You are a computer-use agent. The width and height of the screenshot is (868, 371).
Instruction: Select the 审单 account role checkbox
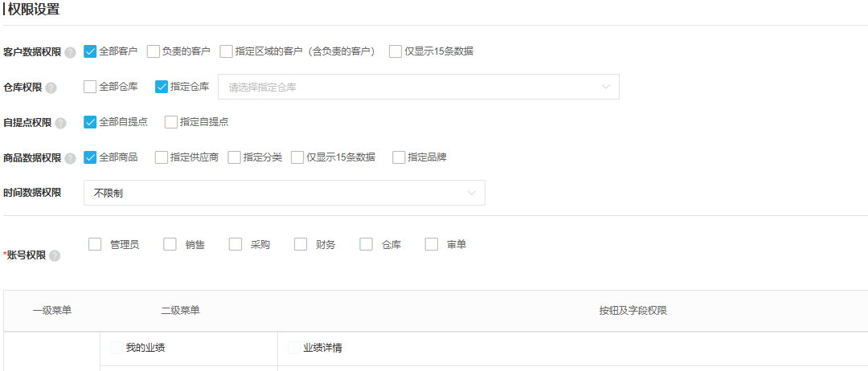pos(432,244)
